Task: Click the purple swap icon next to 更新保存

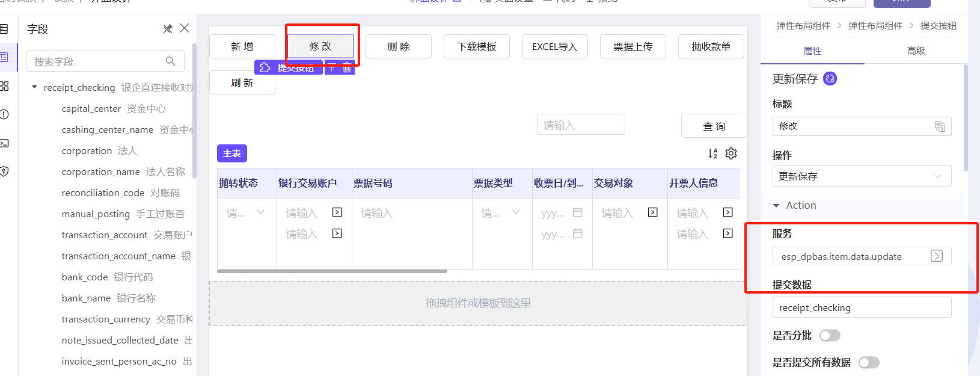Action: (830, 79)
